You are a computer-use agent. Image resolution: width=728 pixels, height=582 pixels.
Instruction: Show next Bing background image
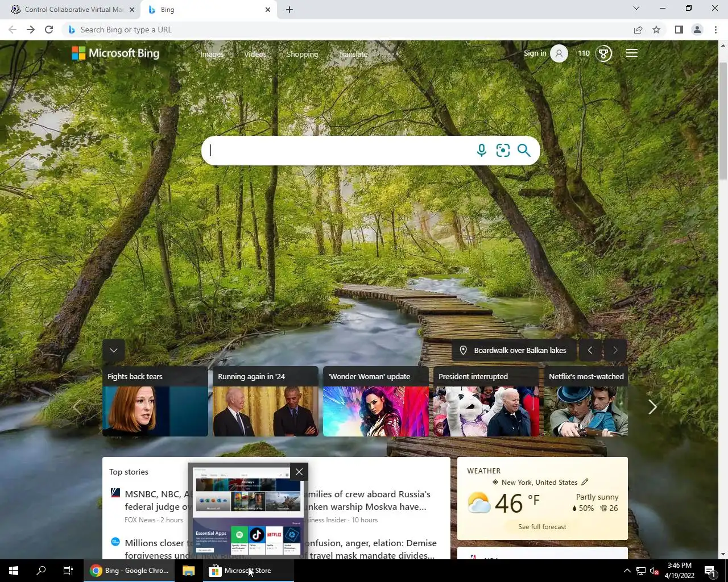point(615,350)
